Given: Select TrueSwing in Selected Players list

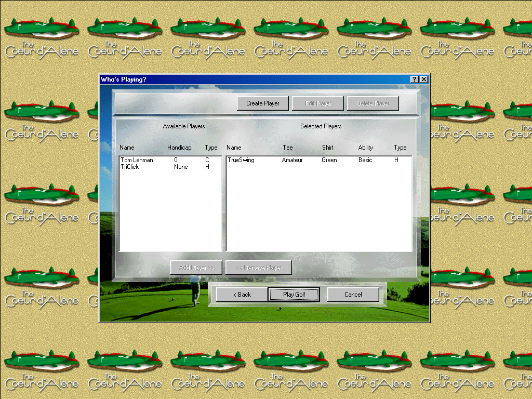Looking at the screenshot, I should [x=242, y=160].
